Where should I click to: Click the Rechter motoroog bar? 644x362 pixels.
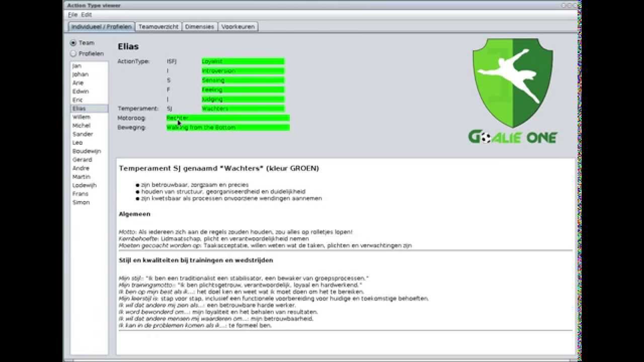click(x=228, y=118)
